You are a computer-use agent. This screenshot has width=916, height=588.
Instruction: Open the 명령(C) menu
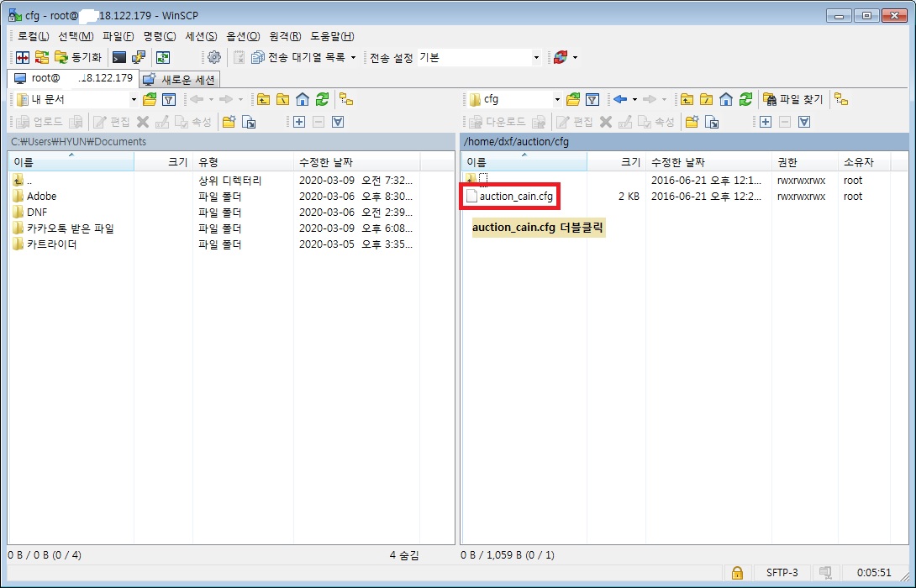tap(160, 36)
